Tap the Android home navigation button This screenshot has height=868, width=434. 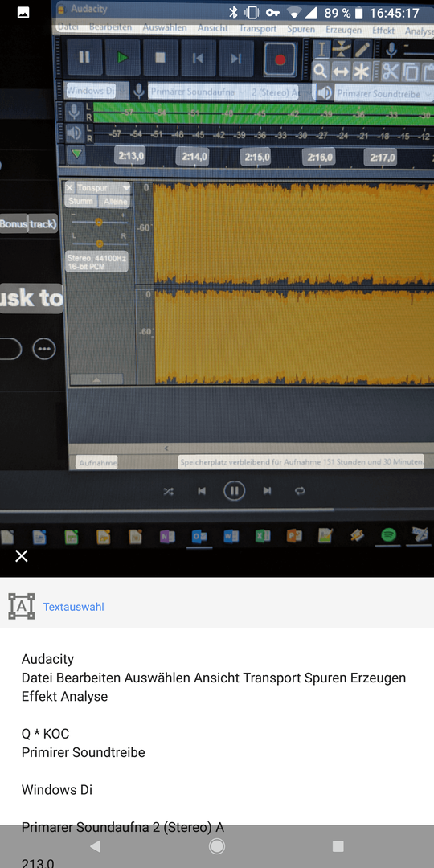pos(217,845)
